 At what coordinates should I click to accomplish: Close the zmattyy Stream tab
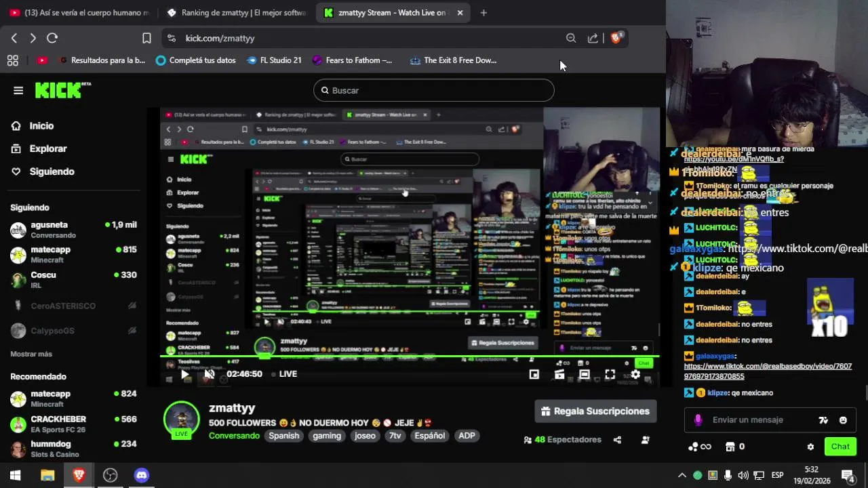coord(460,12)
